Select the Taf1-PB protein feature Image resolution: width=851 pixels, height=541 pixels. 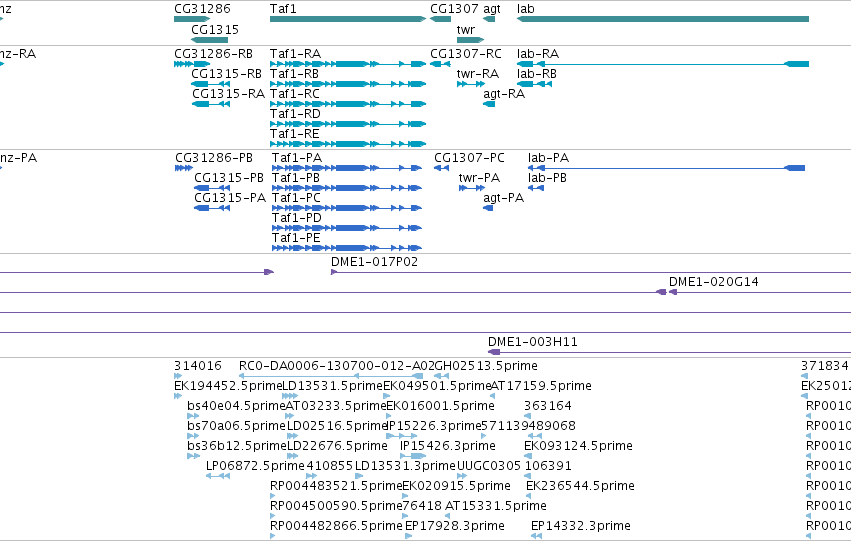click(347, 188)
